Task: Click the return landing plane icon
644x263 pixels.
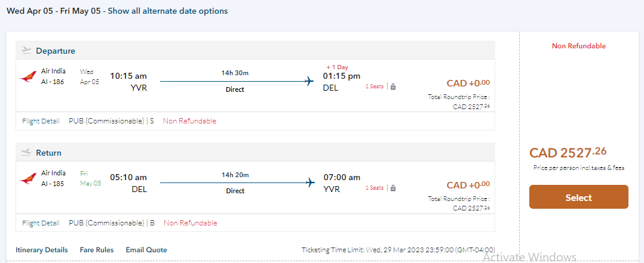Action: (26, 152)
